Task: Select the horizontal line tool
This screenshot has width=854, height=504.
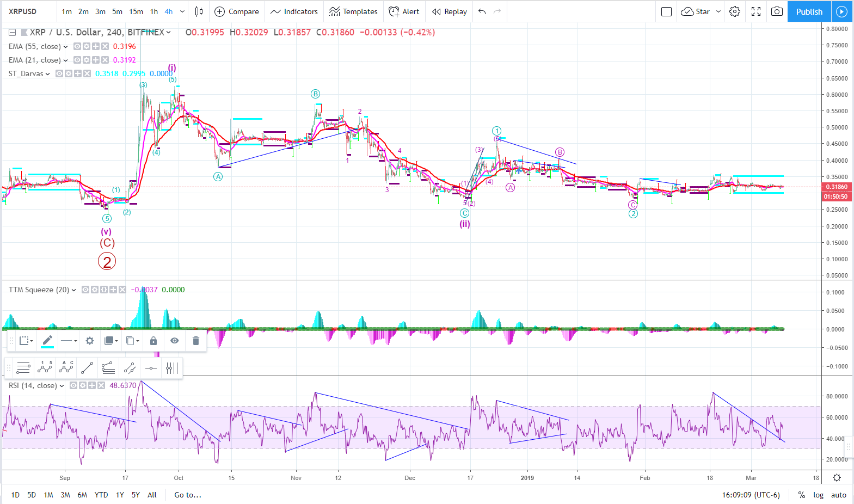Action: tap(151, 368)
